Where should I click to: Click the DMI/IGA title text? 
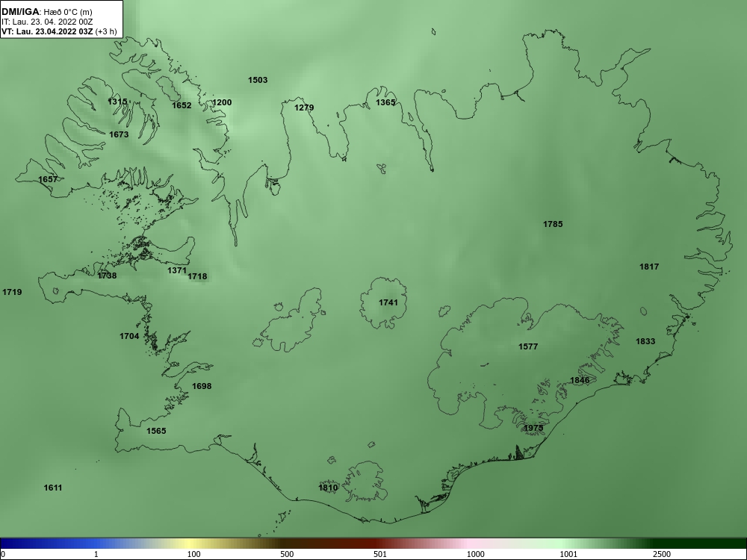[20, 11]
